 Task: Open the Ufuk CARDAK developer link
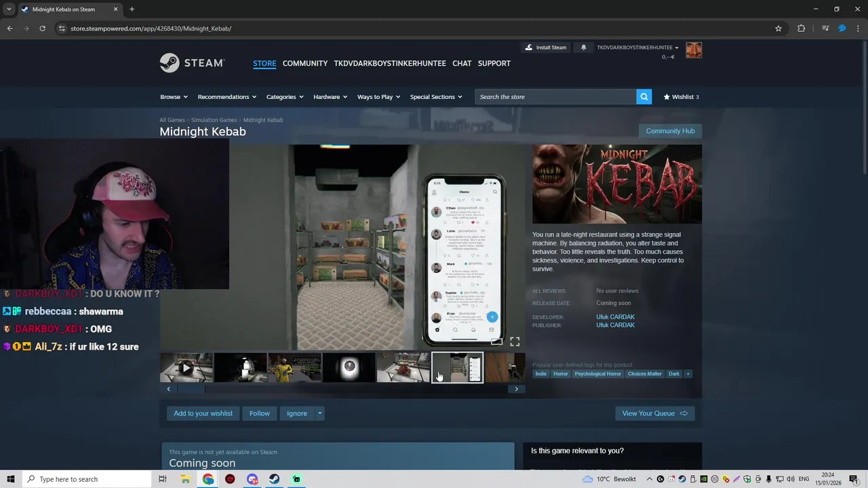[x=615, y=317]
